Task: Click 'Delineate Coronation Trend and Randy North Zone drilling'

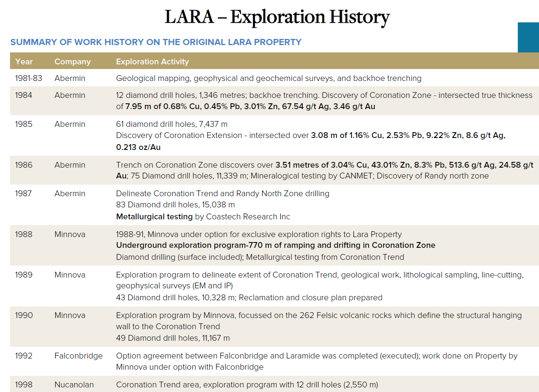Action: pos(222,193)
